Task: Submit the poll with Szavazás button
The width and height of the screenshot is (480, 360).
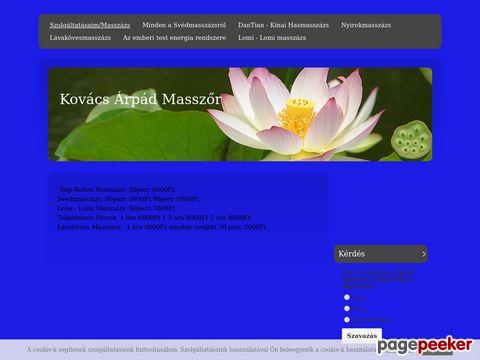Action: pyautogui.click(x=362, y=335)
